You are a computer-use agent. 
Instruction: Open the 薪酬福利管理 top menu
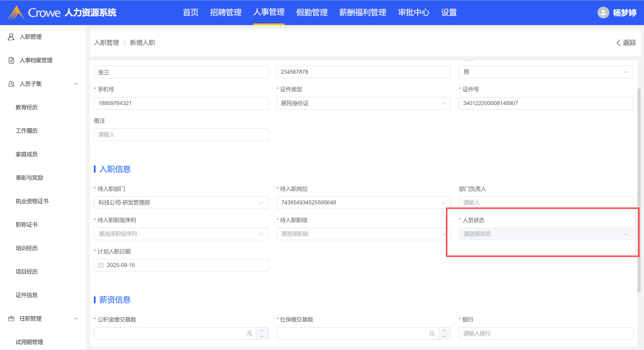363,13
